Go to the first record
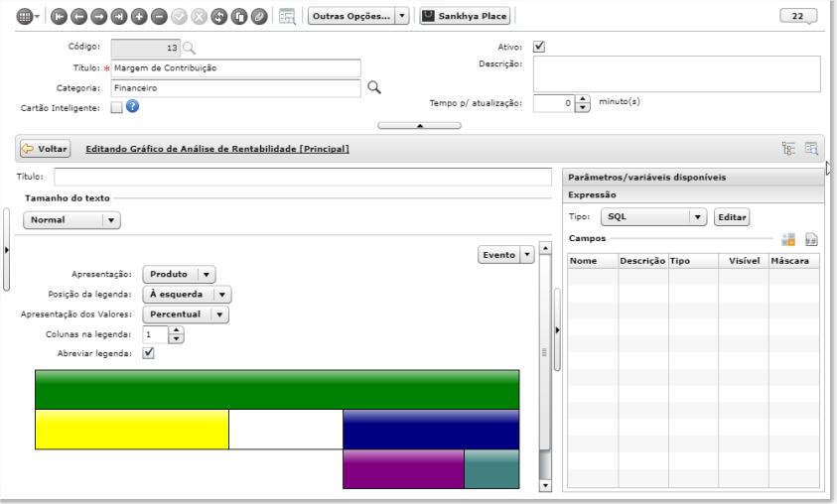This screenshot has width=837, height=504. coord(59,17)
